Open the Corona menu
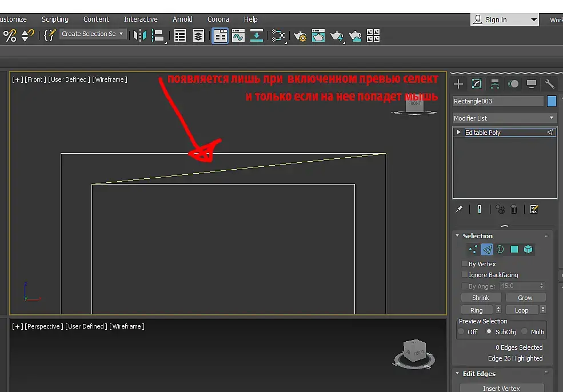Screen dimensions: 563x392 coord(218,19)
